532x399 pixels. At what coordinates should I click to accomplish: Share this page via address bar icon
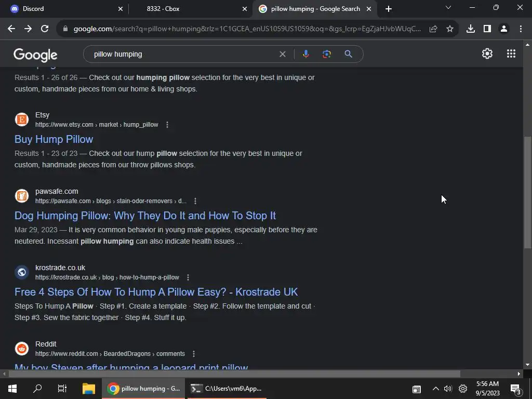point(433,29)
